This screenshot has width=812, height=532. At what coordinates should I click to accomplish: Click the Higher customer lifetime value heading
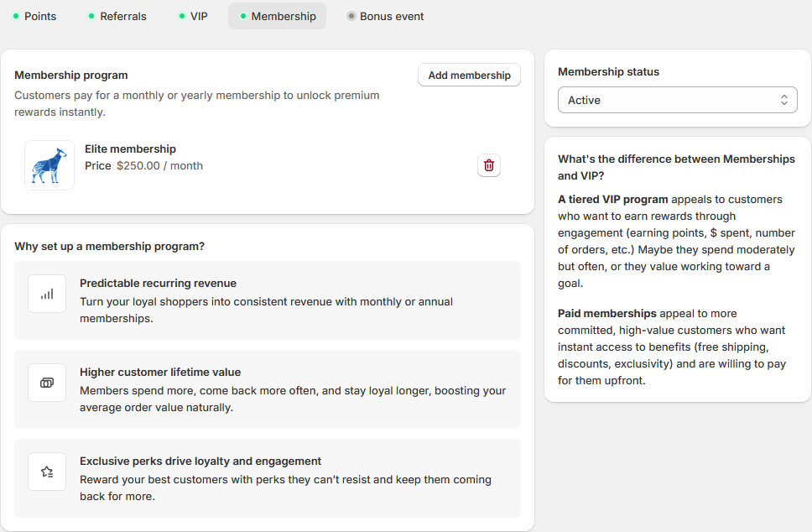[160, 372]
